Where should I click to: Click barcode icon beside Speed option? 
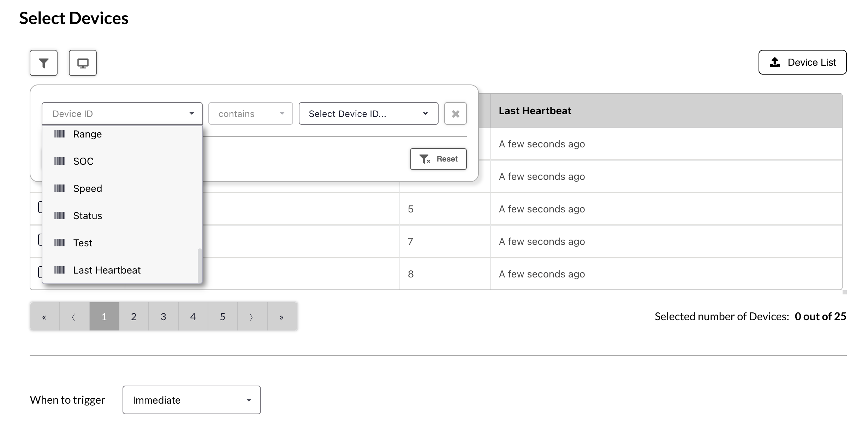click(x=59, y=188)
